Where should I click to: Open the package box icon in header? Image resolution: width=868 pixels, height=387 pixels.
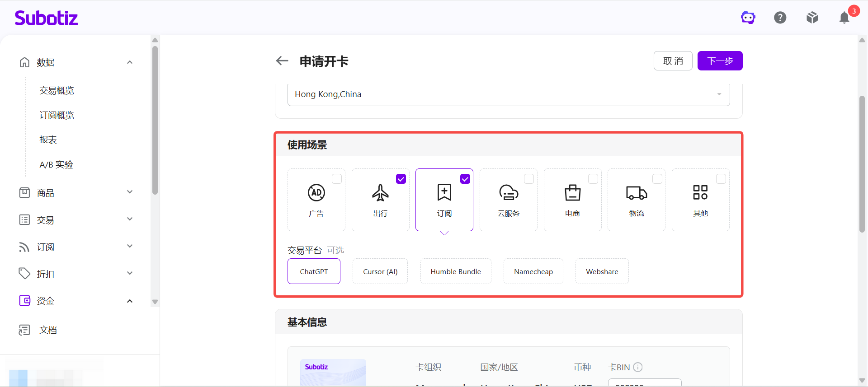click(812, 18)
